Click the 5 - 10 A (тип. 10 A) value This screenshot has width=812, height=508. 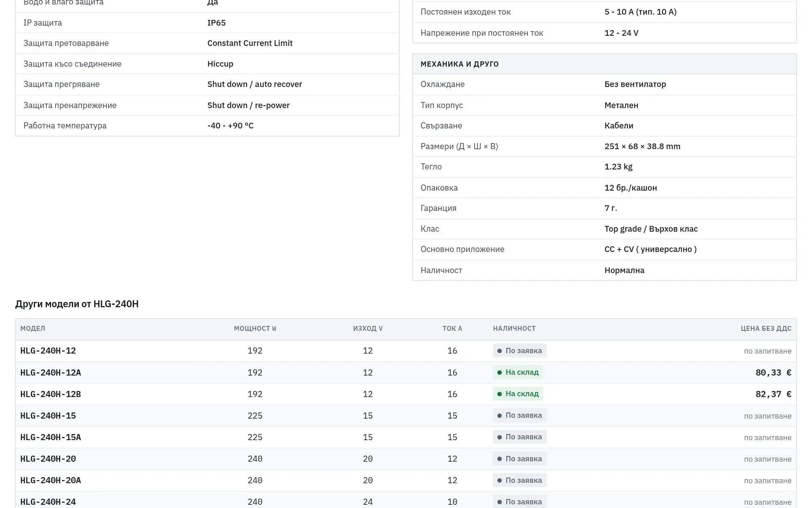click(x=640, y=12)
